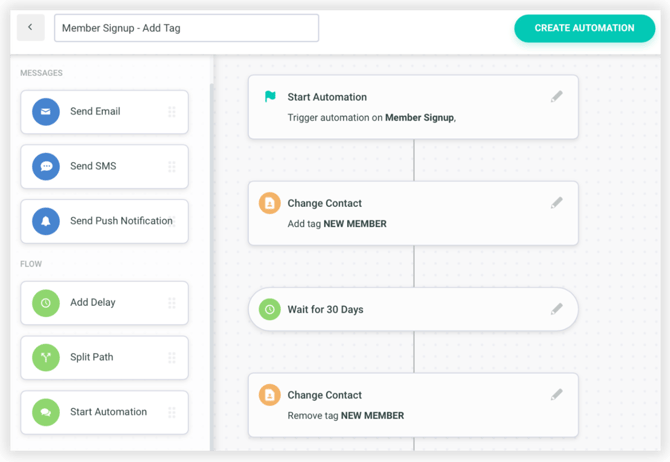Click the automation name input field
This screenshot has width=670, height=462.
[x=186, y=28]
